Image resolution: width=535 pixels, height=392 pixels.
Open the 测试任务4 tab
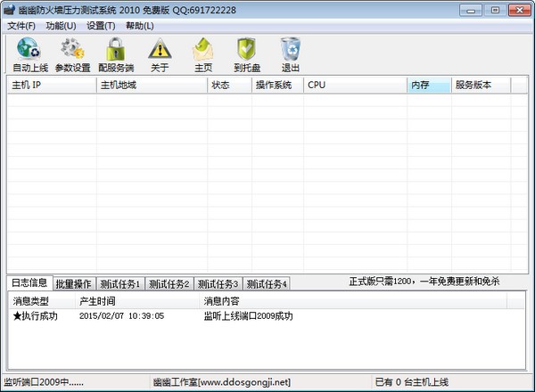coord(267,283)
